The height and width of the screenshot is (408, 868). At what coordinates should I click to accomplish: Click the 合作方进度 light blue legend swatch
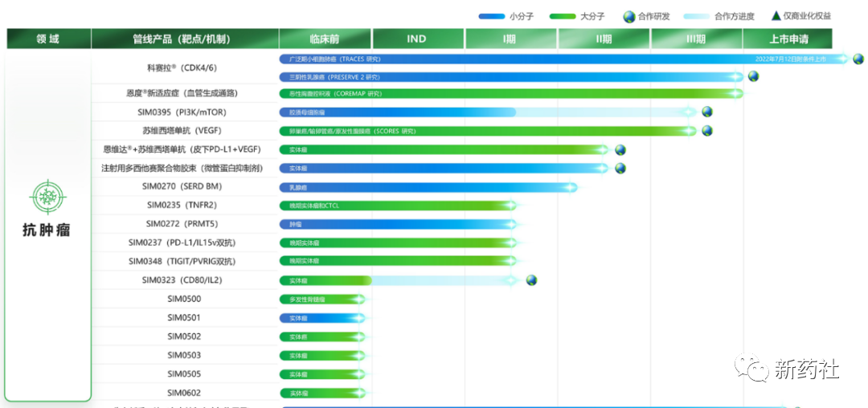pyautogui.click(x=696, y=16)
